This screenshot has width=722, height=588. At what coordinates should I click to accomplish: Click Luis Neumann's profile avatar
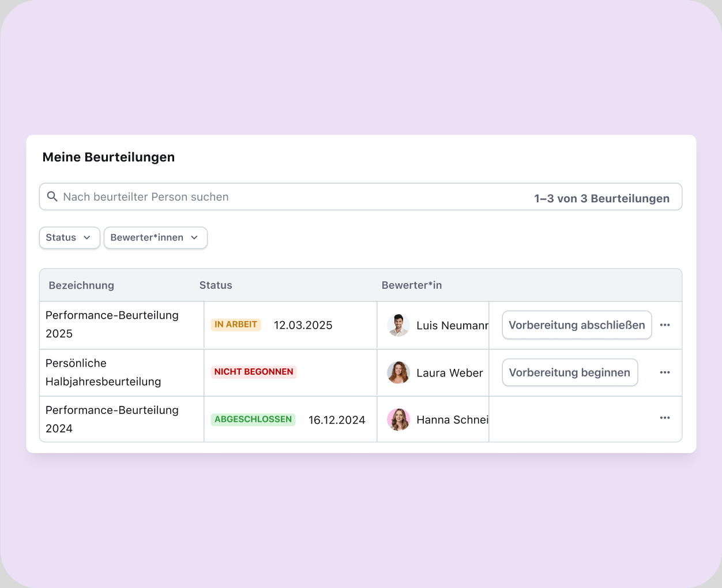[x=398, y=325]
